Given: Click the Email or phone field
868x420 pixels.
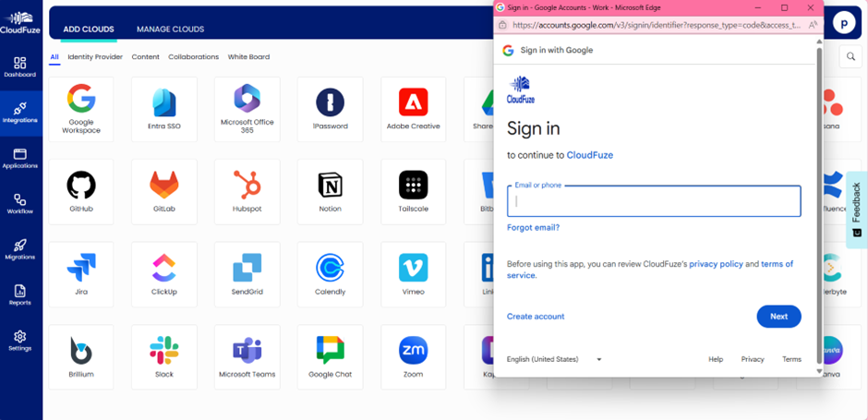Looking at the screenshot, I should [654, 201].
